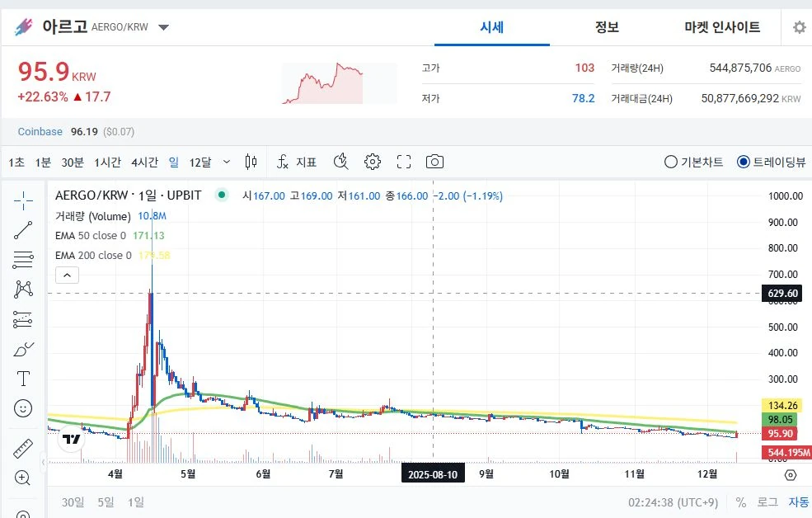Toggle 로그 logarithmic scale
The width and height of the screenshot is (812, 518).
(767, 502)
